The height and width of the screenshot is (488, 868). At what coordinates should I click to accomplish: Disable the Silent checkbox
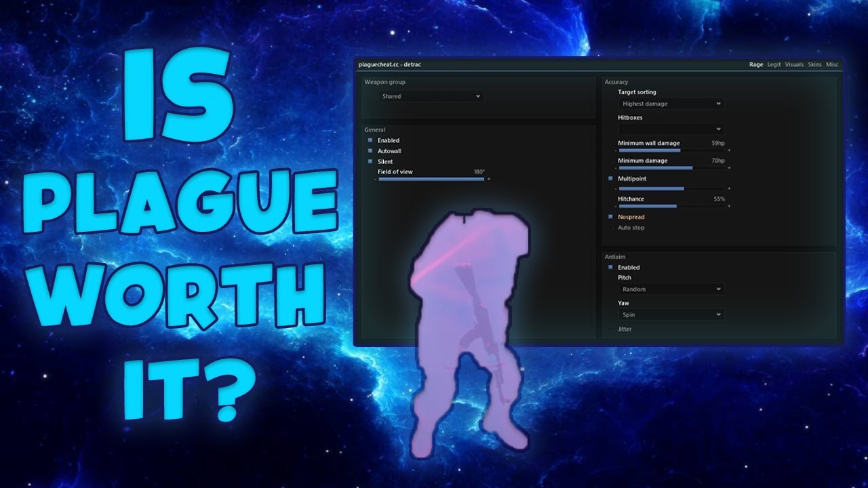[371, 161]
